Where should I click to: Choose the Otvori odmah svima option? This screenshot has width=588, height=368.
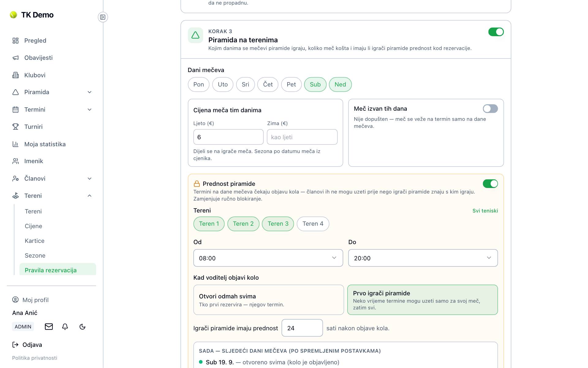(269, 300)
